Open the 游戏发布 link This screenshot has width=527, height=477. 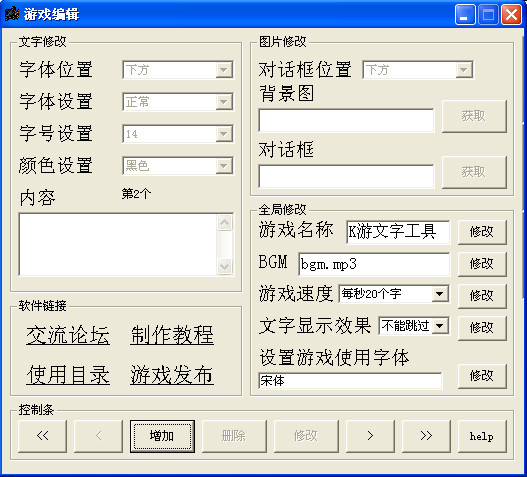click(172, 375)
